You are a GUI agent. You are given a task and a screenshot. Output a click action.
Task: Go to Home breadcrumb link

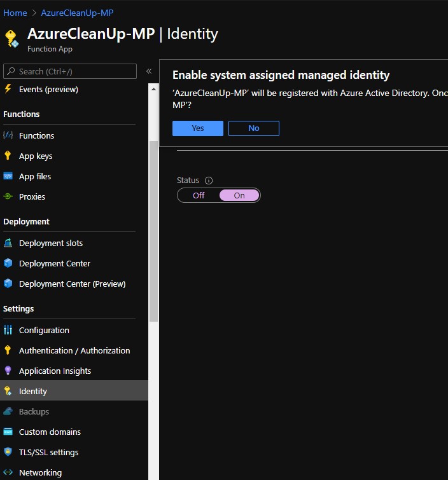[15, 13]
